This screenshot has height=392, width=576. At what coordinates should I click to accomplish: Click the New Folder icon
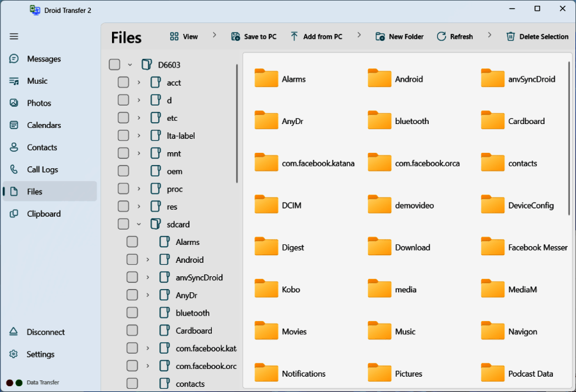380,36
